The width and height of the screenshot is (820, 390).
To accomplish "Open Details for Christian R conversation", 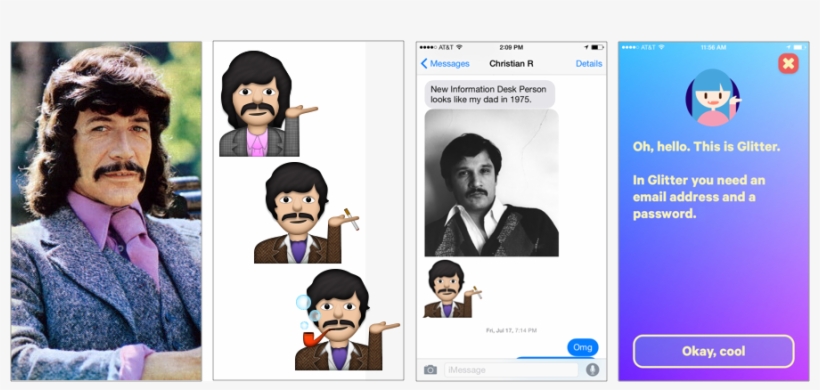I will point(589,64).
